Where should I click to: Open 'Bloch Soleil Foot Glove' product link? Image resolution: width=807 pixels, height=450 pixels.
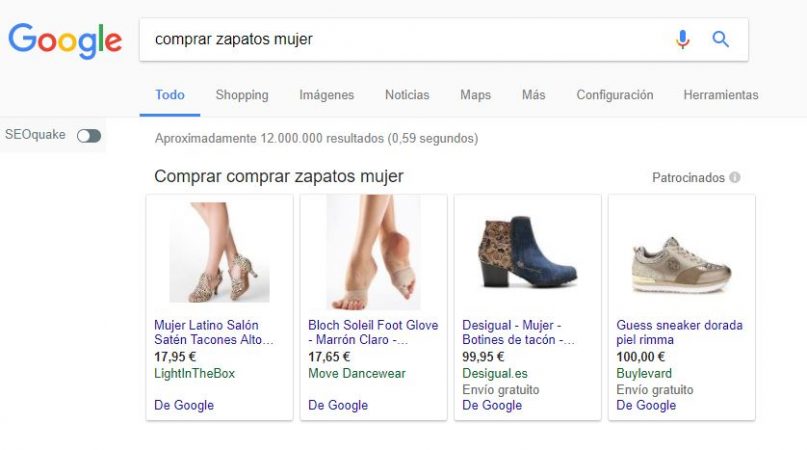coord(373,332)
